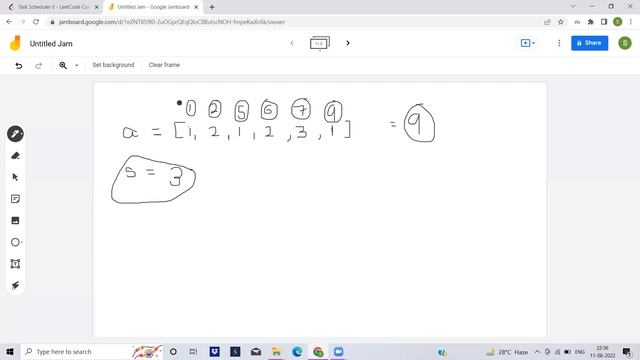Click the share page icon in address bar
Image resolution: width=640 pixels, height=360 pixels.
pos(547,22)
